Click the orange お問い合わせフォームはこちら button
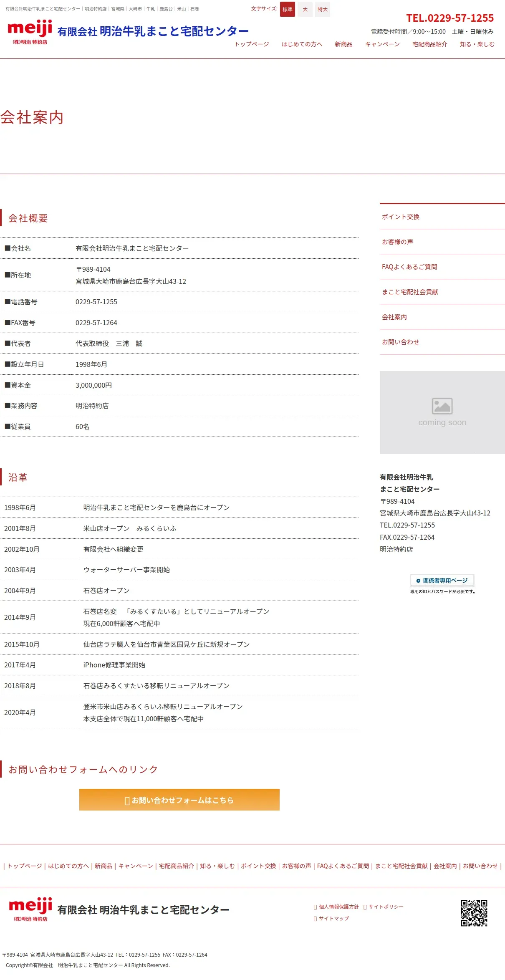 (x=179, y=800)
